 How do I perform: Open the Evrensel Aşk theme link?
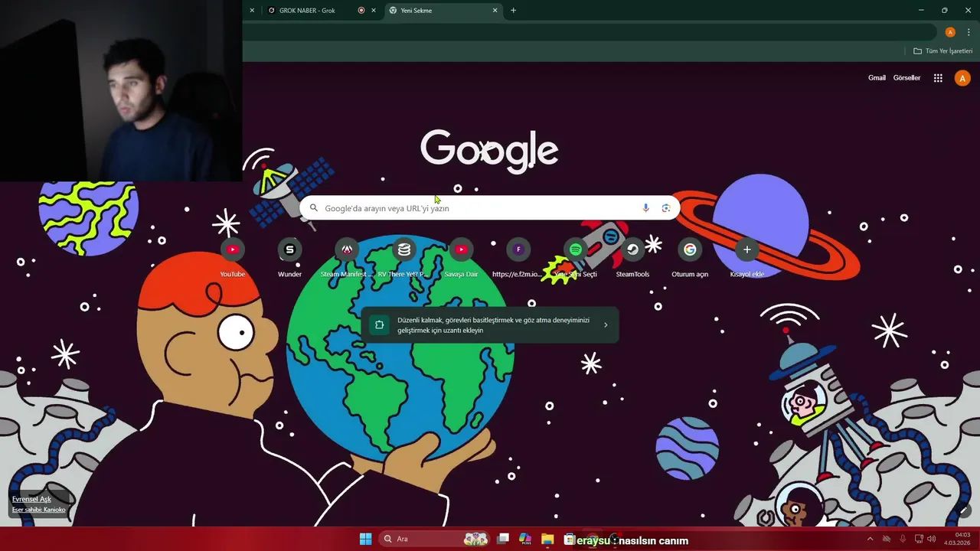pyautogui.click(x=31, y=499)
